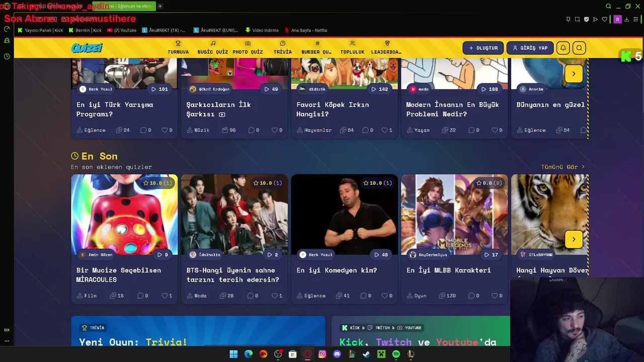Click the Quizei logo
Viewport: 644px width, 362px height.
tap(87, 48)
